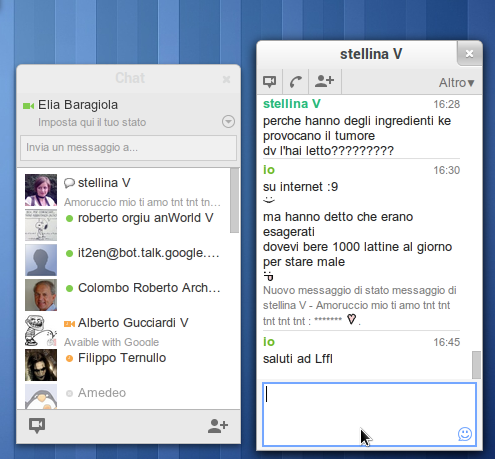This screenshot has height=459, width=495.
Task: Click Alberto Gucciardi's trollface avatar
Action: pyautogui.click(x=41, y=330)
